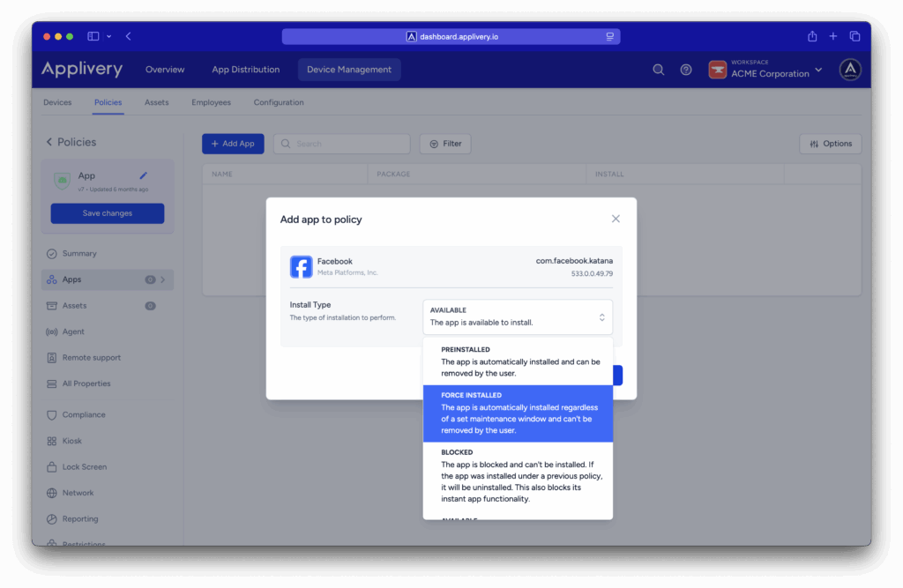Click the Save changes button
903x588 pixels.
click(x=108, y=213)
